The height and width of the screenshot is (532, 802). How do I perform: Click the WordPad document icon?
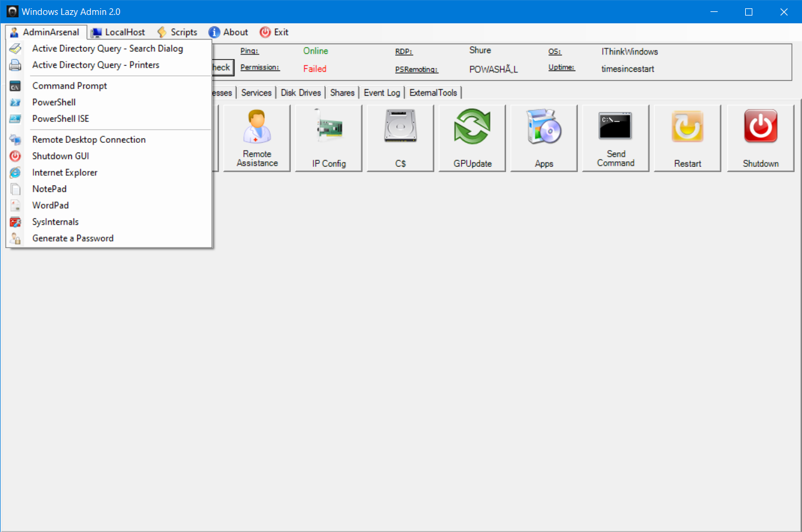pos(15,206)
